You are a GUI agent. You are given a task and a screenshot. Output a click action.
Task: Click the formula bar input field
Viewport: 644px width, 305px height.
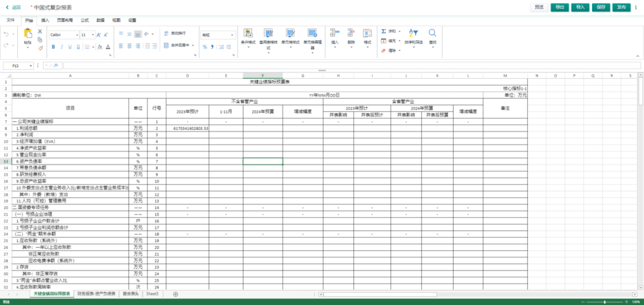coord(346,66)
